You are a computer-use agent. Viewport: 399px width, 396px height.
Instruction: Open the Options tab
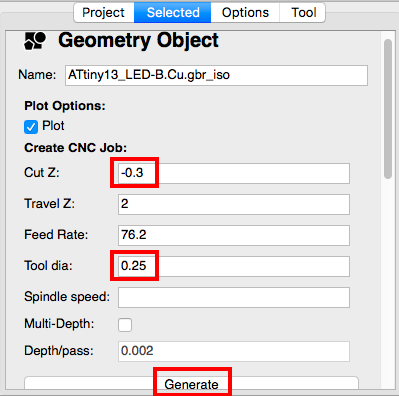(x=245, y=13)
